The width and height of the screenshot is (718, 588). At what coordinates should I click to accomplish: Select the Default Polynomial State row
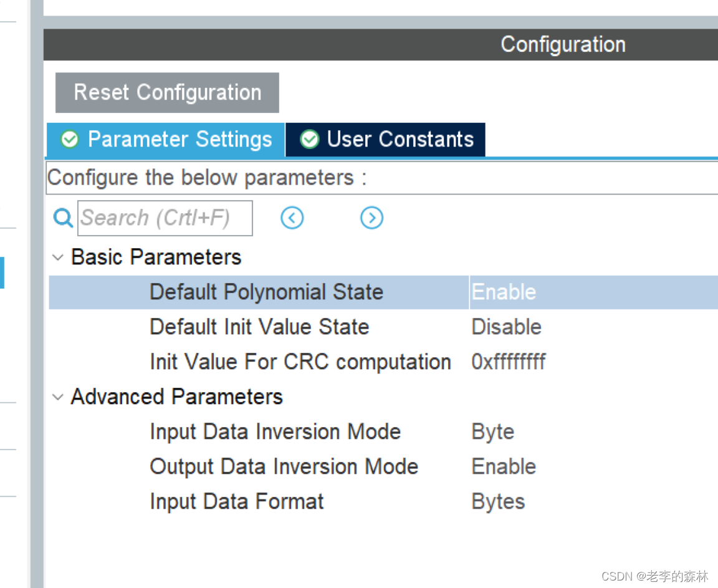click(x=383, y=292)
